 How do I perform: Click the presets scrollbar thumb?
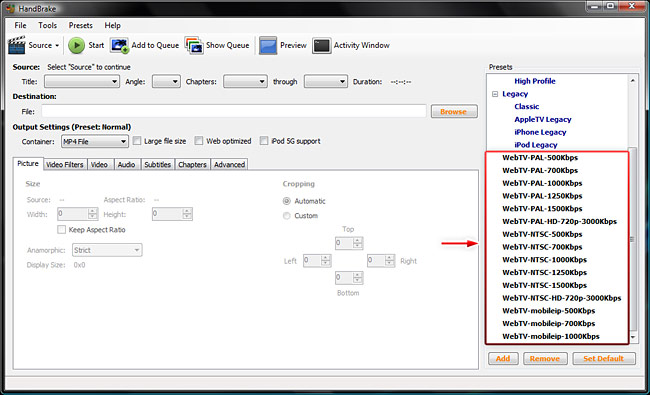pyautogui.click(x=633, y=239)
